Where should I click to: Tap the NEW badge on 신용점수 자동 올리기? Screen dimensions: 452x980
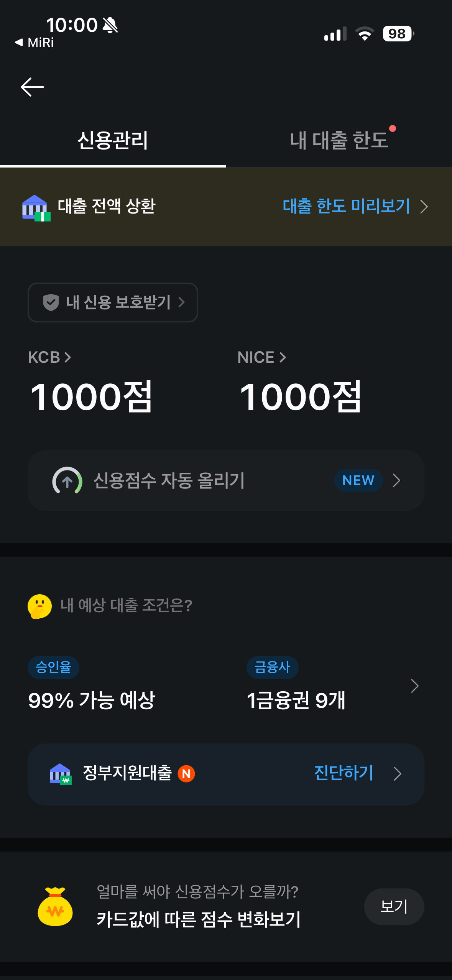pos(358,480)
